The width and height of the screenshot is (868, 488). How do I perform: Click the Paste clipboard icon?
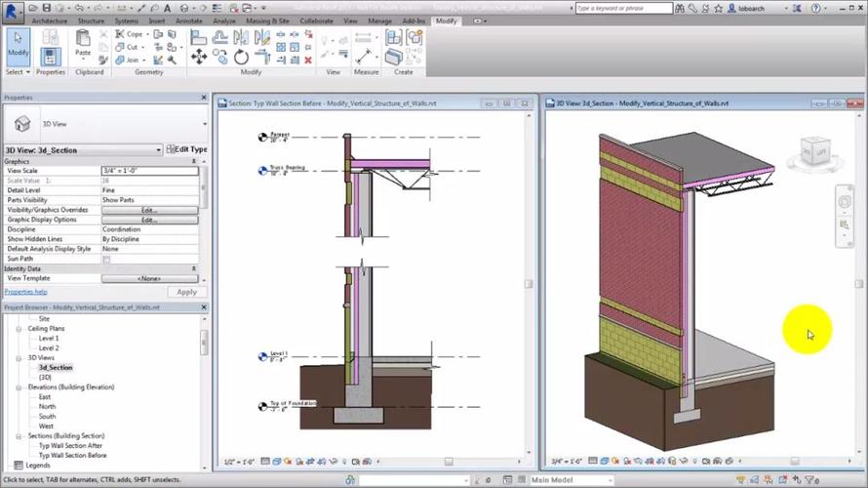83,44
